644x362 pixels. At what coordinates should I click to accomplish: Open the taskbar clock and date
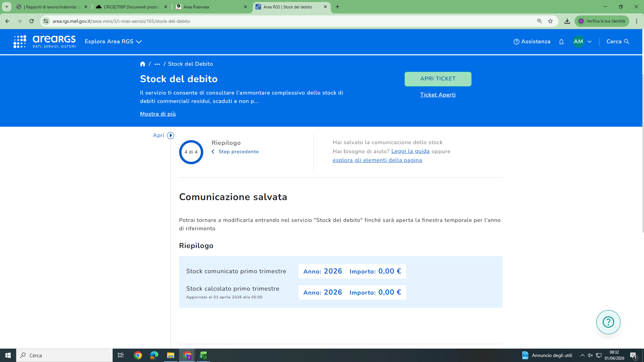pos(614,355)
